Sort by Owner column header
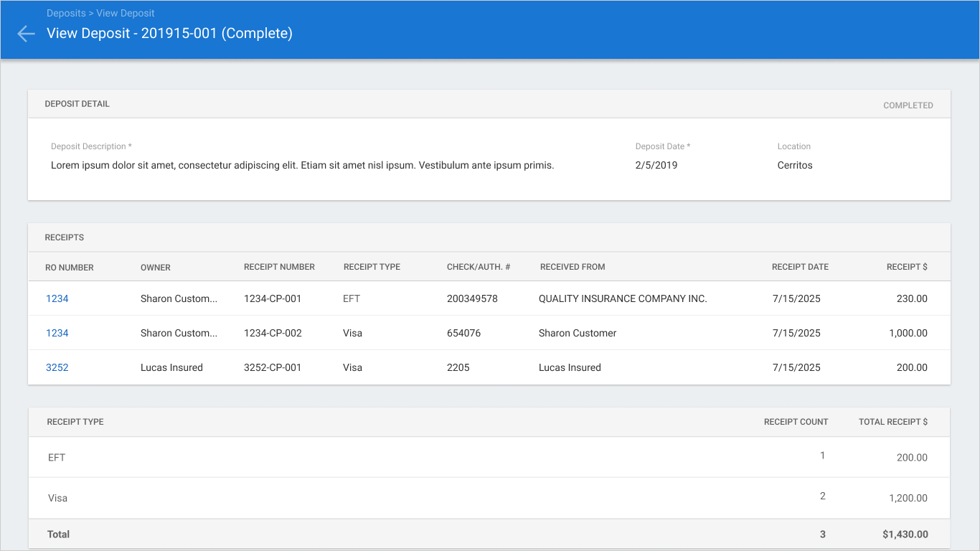Screen dimensions: 980x551 click(x=156, y=268)
